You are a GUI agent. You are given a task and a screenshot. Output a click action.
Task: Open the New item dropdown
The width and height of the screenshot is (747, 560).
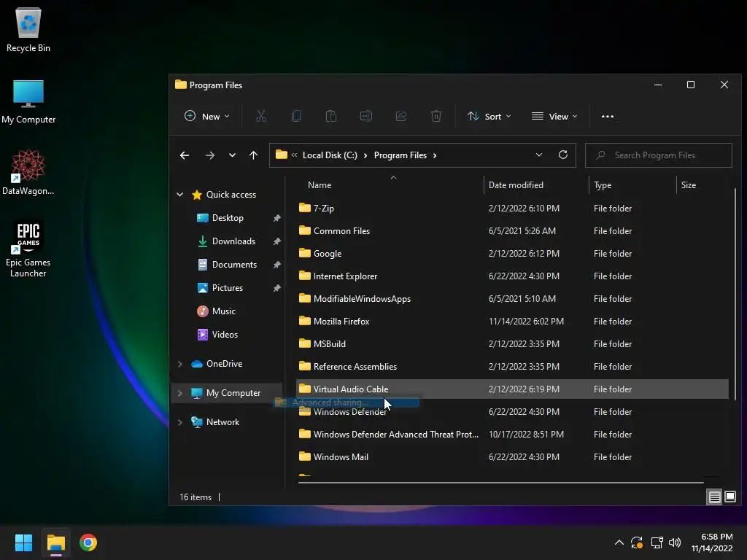206,116
